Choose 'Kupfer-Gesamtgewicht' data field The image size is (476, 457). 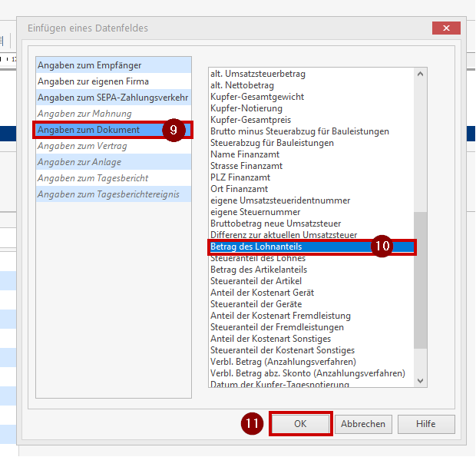[257, 97]
